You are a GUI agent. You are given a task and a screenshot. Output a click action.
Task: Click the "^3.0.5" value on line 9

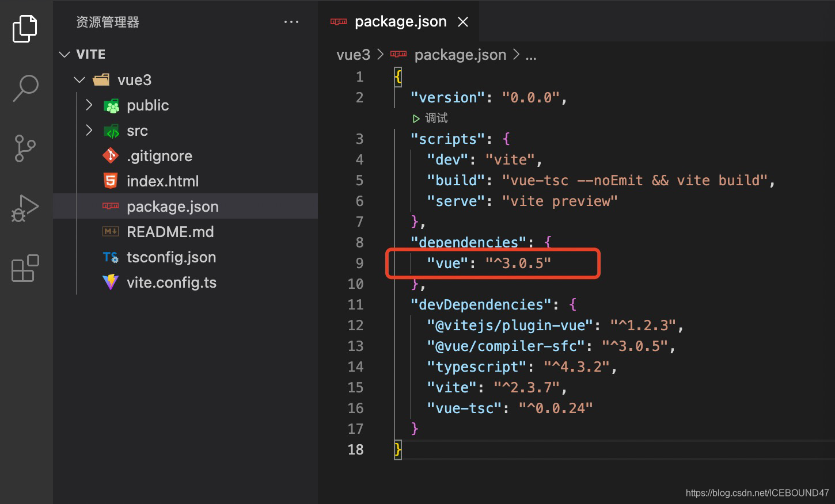pos(518,263)
